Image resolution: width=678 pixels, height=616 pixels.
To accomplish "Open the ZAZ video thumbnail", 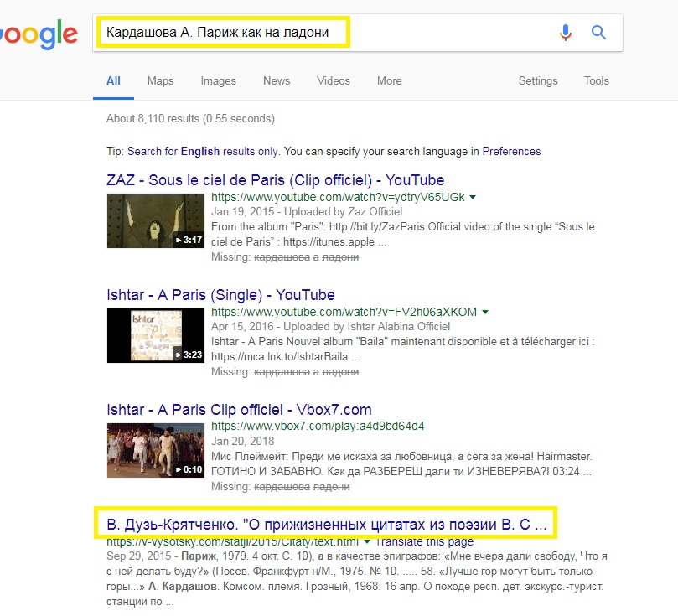I will [x=156, y=220].
